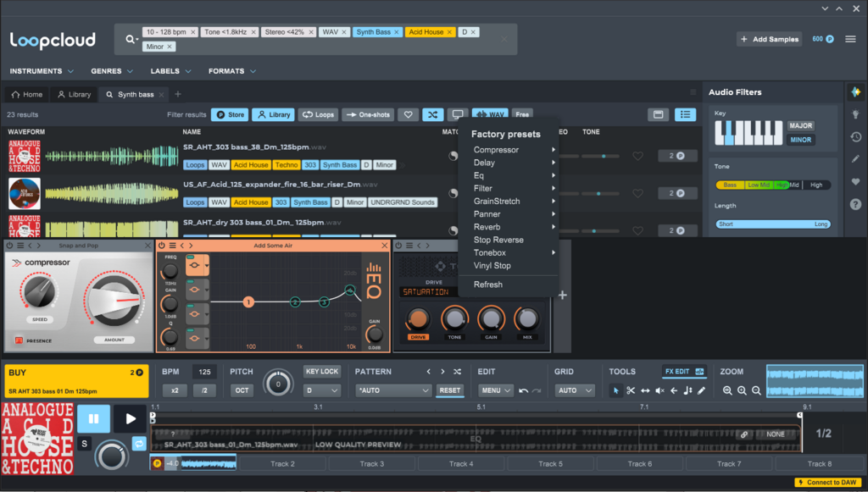This screenshot has width=868, height=492.
Task: Open the *AUTO pattern dropdown
Action: (x=392, y=390)
